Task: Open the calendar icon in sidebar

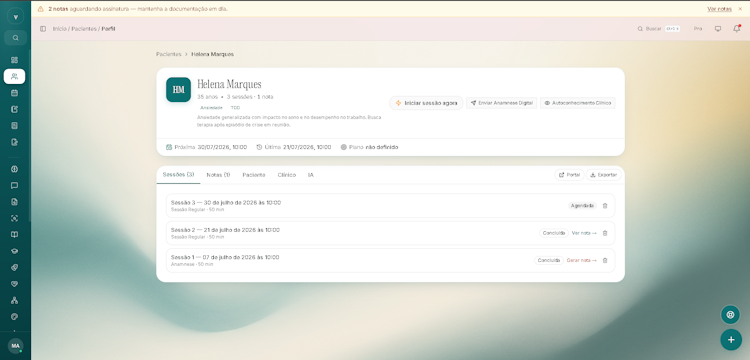Action: coord(14,93)
